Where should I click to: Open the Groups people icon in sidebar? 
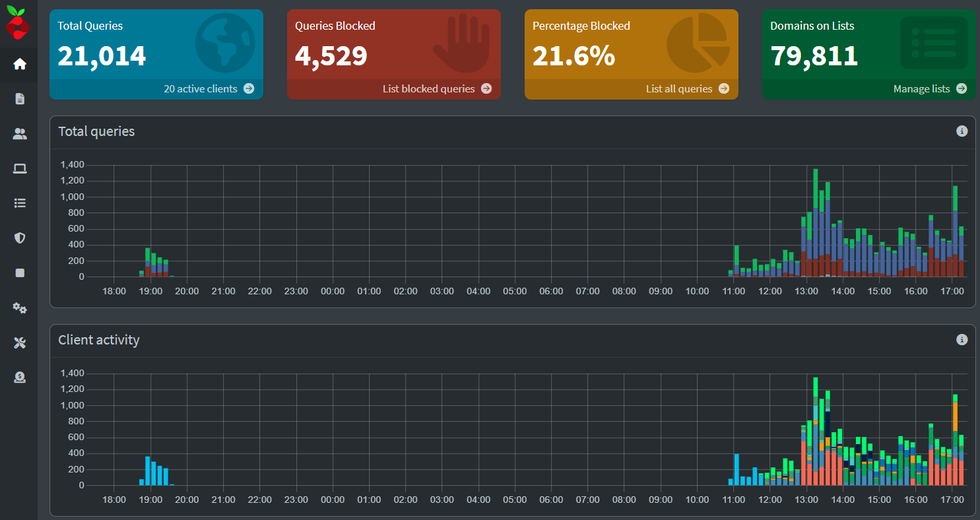20,134
